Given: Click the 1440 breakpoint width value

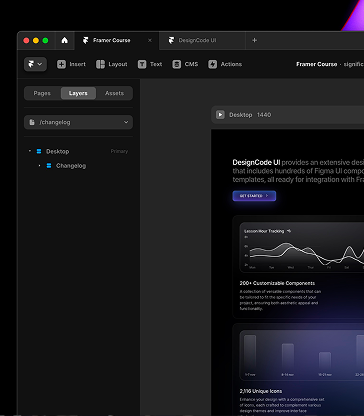Looking at the screenshot, I should click(264, 115).
